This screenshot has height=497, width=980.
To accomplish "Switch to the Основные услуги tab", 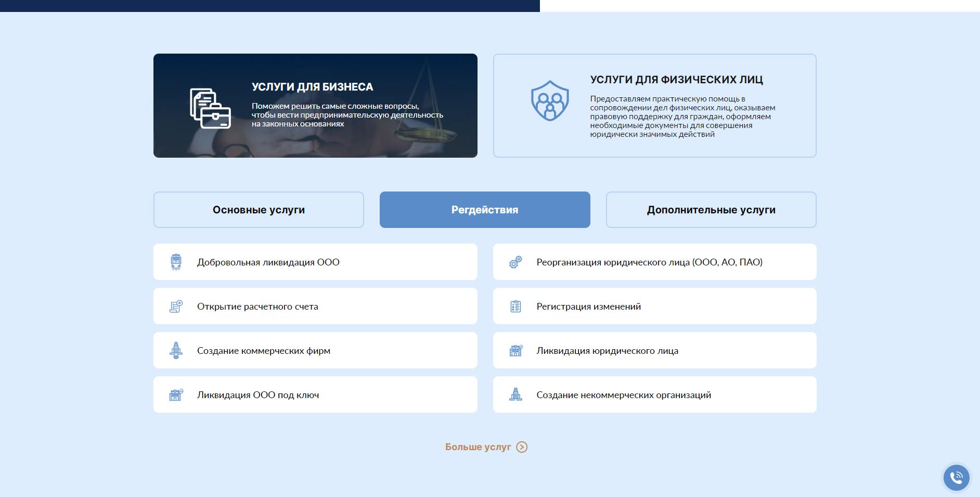I will click(x=259, y=210).
